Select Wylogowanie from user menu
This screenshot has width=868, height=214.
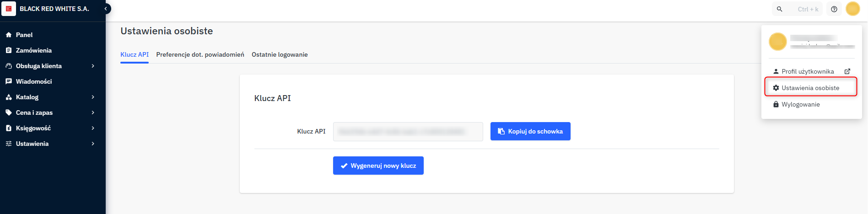click(x=800, y=104)
